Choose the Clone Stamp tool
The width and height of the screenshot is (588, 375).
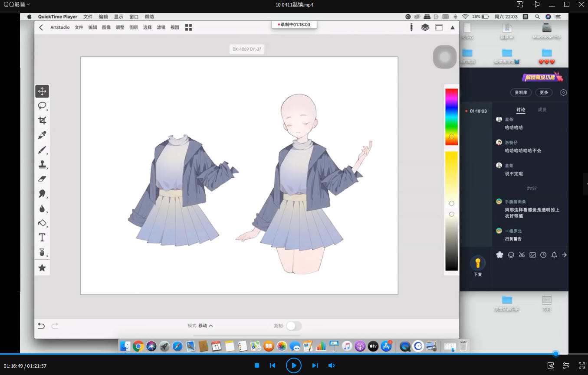click(x=42, y=165)
